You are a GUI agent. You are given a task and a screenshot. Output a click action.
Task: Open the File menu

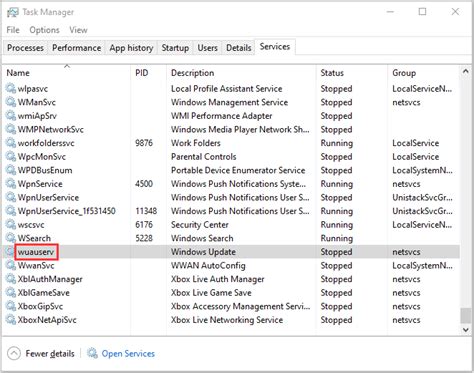[13, 30]
